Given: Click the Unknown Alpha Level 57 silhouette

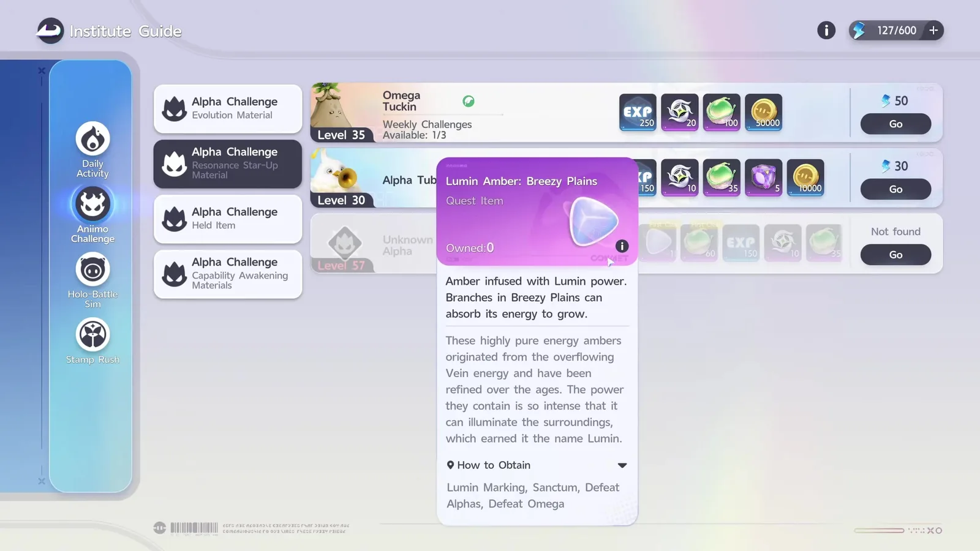Looking at the screenshot, I should coord(344,243).
